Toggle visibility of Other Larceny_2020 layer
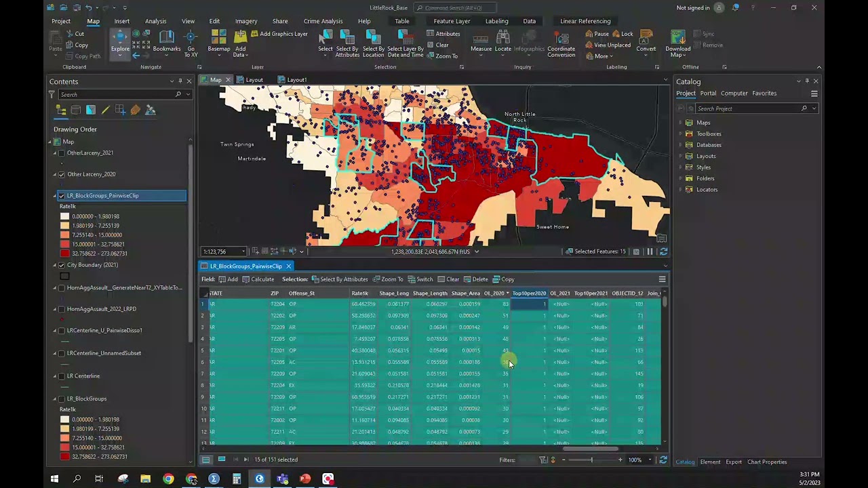This screenshot has width=868, height=488. 62,174
